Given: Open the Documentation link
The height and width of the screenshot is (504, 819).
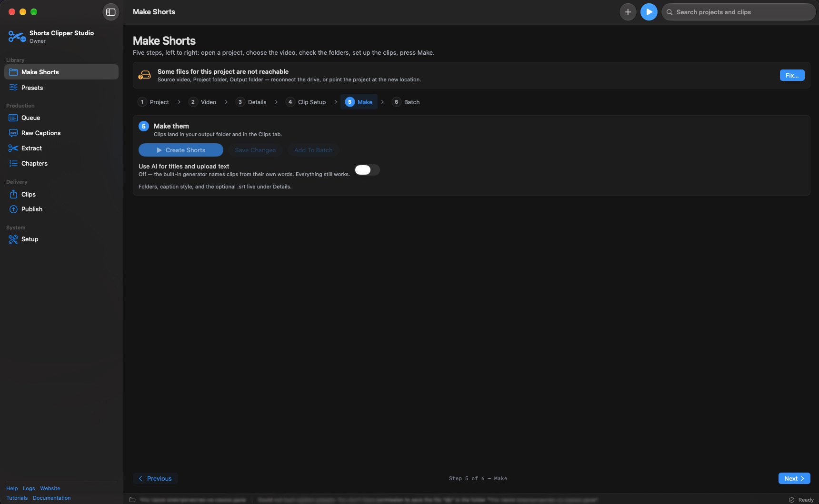Looking at the screenshot, I should (x=52, y=498).
